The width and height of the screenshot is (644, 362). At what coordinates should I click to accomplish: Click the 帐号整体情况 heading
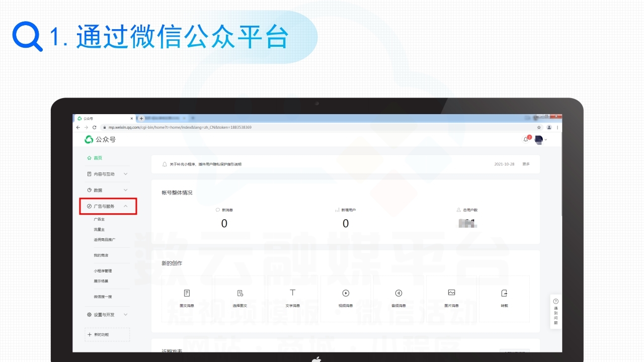177,193
